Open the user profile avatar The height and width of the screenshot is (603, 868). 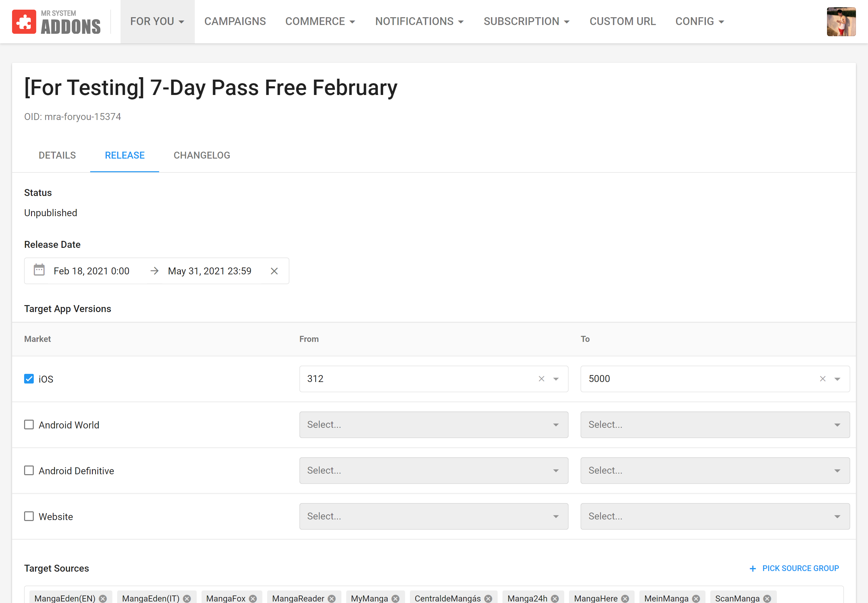coord(841,22)
